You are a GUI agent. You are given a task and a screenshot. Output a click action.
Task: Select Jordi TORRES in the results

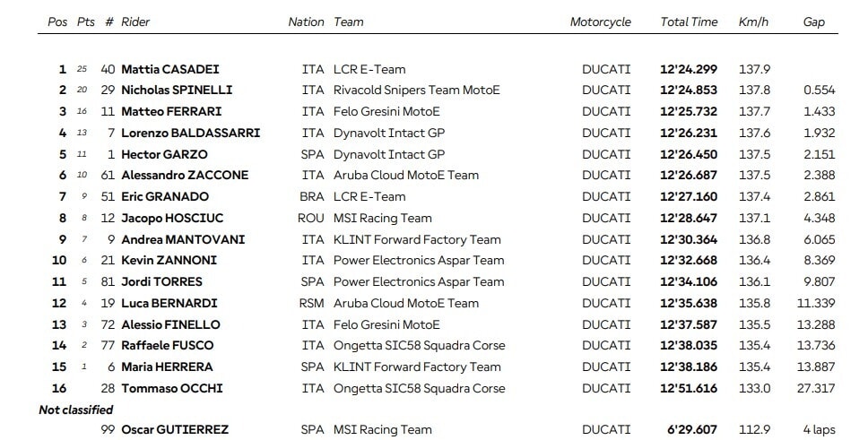coord(161,281)
